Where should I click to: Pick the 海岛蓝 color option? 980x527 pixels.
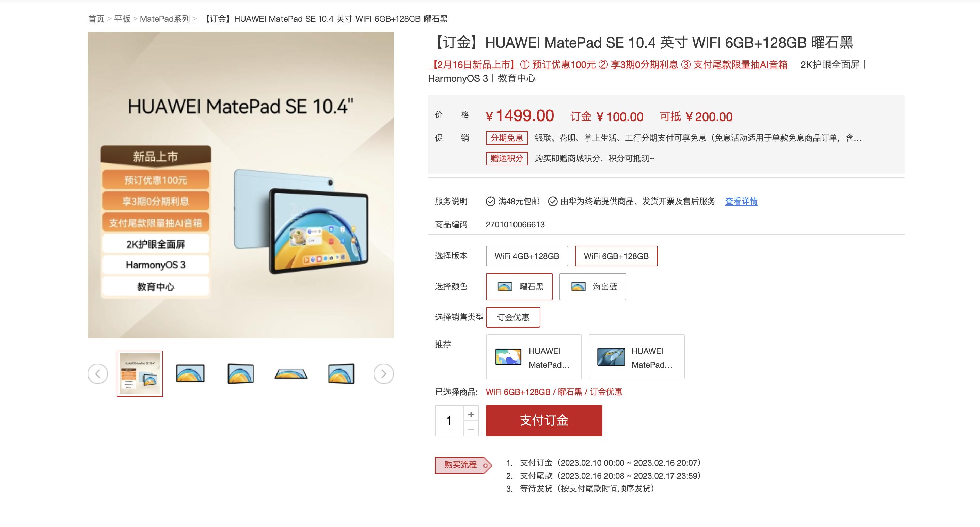pyautogui.click(x=593, y=287)
